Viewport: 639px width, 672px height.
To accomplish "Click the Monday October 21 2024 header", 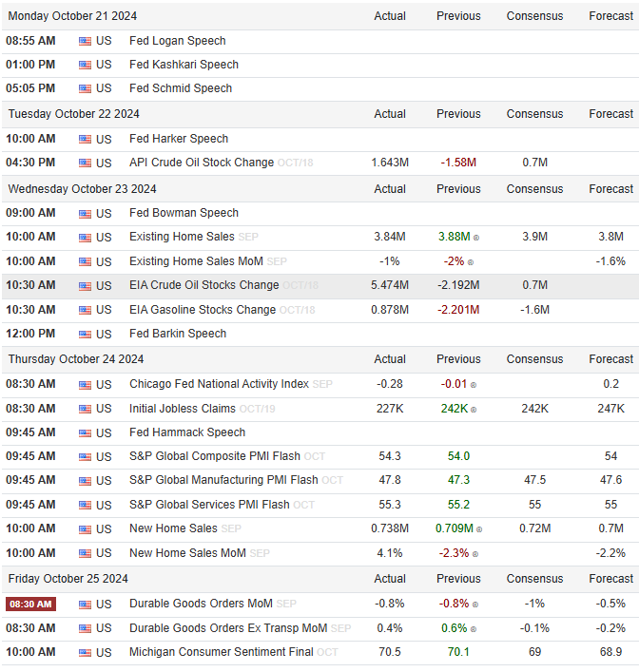I will [72, 16].
